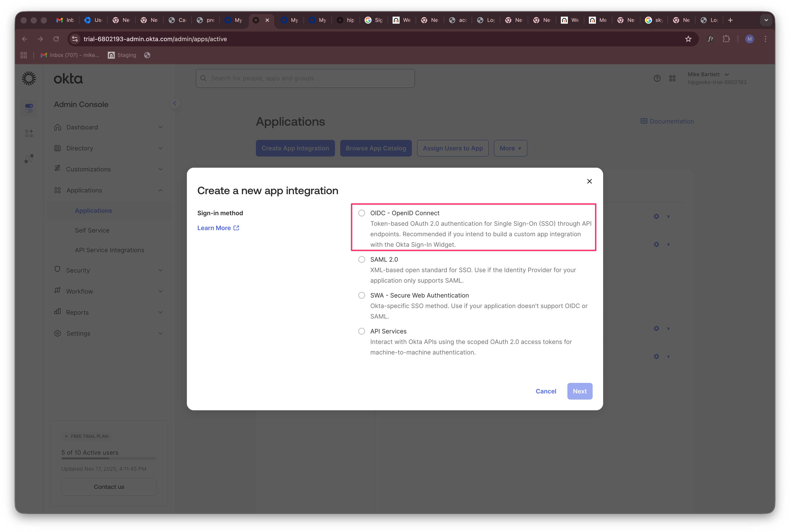Open the help question mark icon
The width and height of the screenshot is (790, 532).
coord(657,78)
